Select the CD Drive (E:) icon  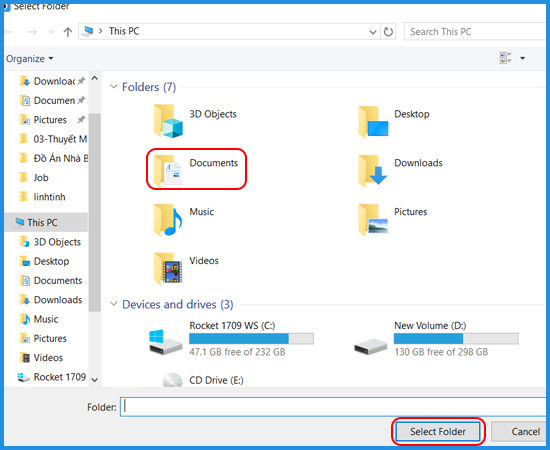[x=173, y=380]
